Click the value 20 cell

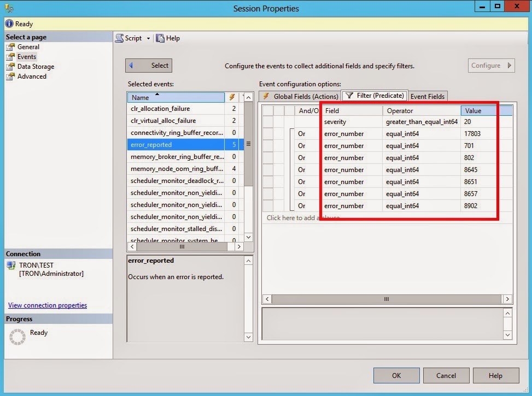point(487,122)
